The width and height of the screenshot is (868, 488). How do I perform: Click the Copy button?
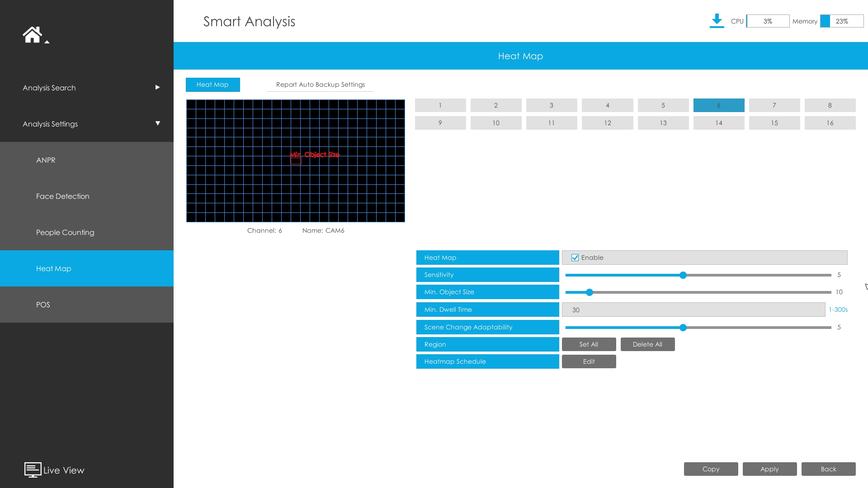(711, 469)
